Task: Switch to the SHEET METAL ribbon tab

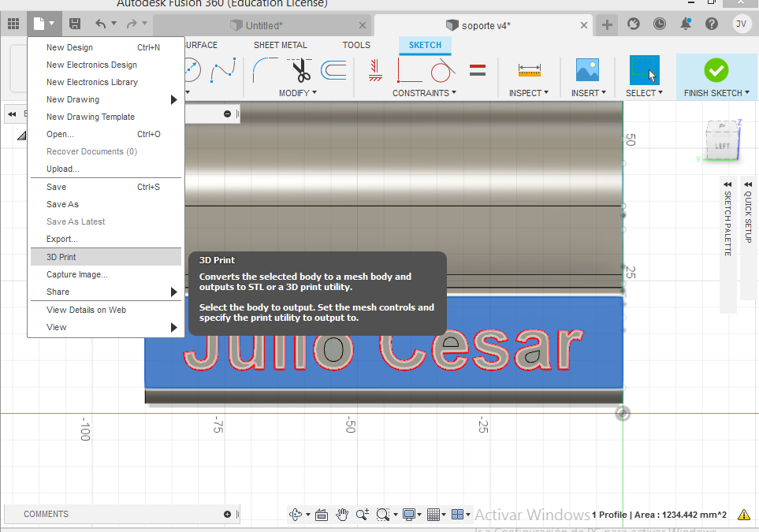Action: click(281, 45)
